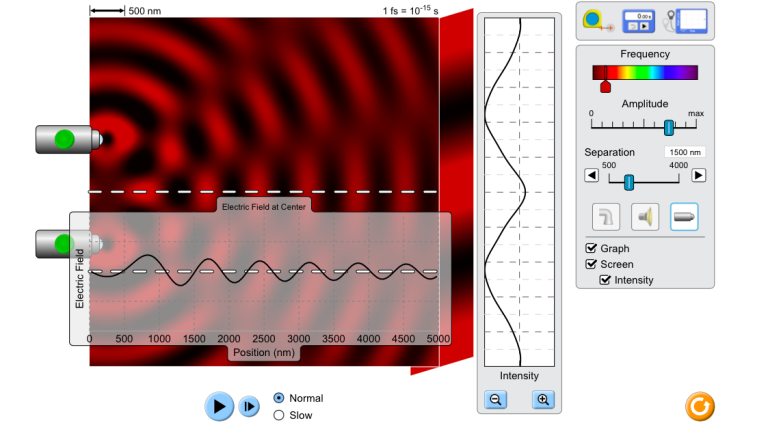
Task: Switch to water faucet wave source
Action: coord(606,217)
